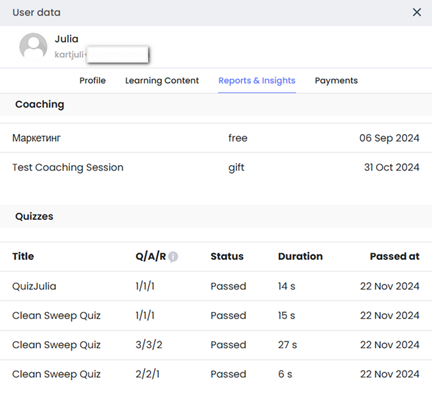This screenshot has width=432, height=395.
Task: Open the Payments tab
Action: click(336, 81)
